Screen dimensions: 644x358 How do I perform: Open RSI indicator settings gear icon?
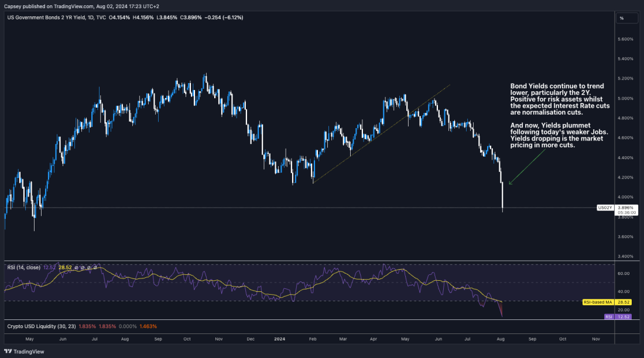coord(82,266)
